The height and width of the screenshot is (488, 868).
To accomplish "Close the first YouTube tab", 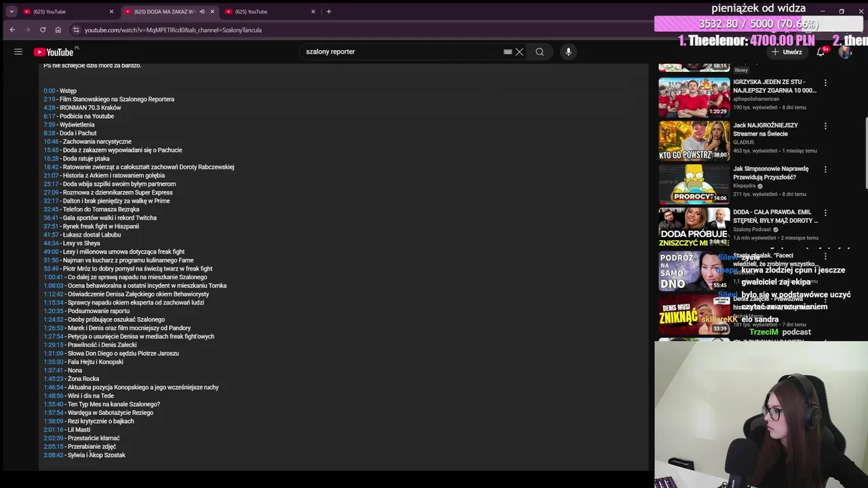I will point(111,12).
